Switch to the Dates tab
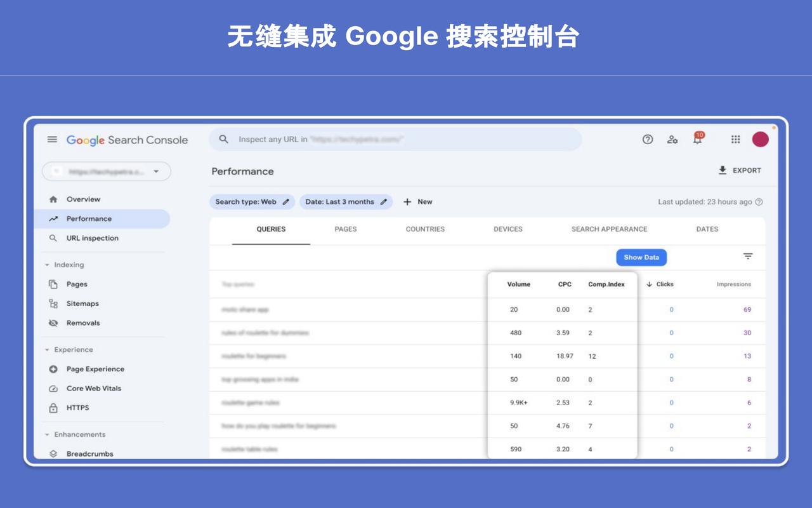The height and width of the screenshot is (508, 812). pyautogui.click(x=707, y=229)
